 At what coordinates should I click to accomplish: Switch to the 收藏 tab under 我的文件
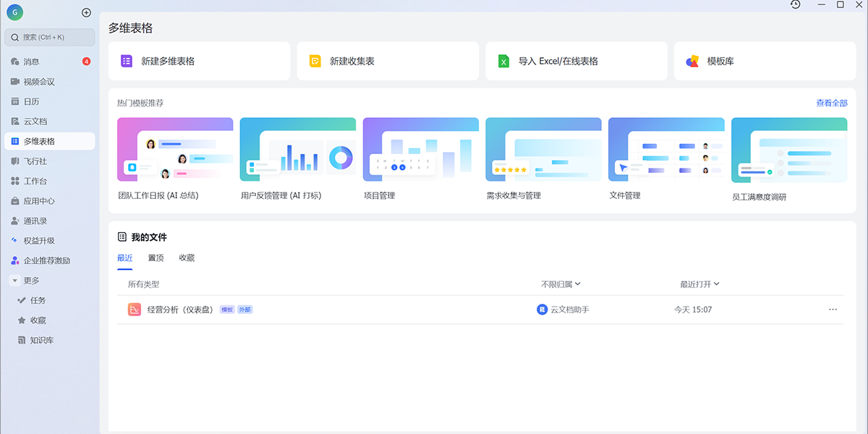tap(187, 258)
